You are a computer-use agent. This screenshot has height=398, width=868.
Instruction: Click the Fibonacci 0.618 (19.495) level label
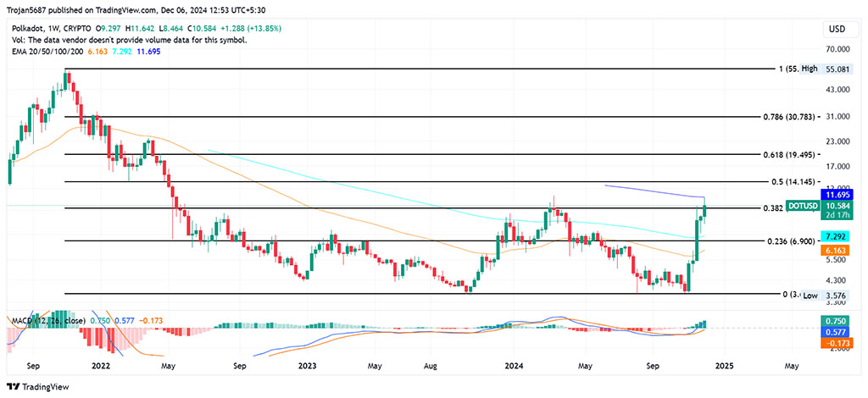(788, 155)
